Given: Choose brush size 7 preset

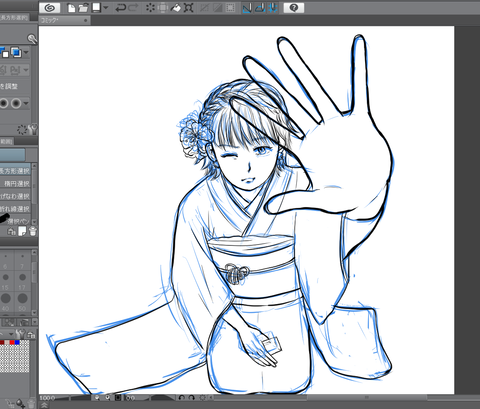Looking at the screenshot, I should point(22,261).
